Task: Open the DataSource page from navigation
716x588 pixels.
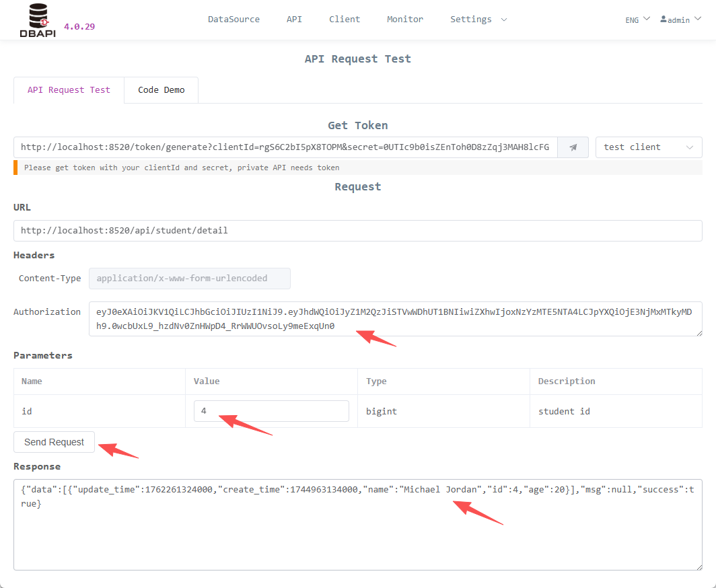Action: click(x=234, y=20)
